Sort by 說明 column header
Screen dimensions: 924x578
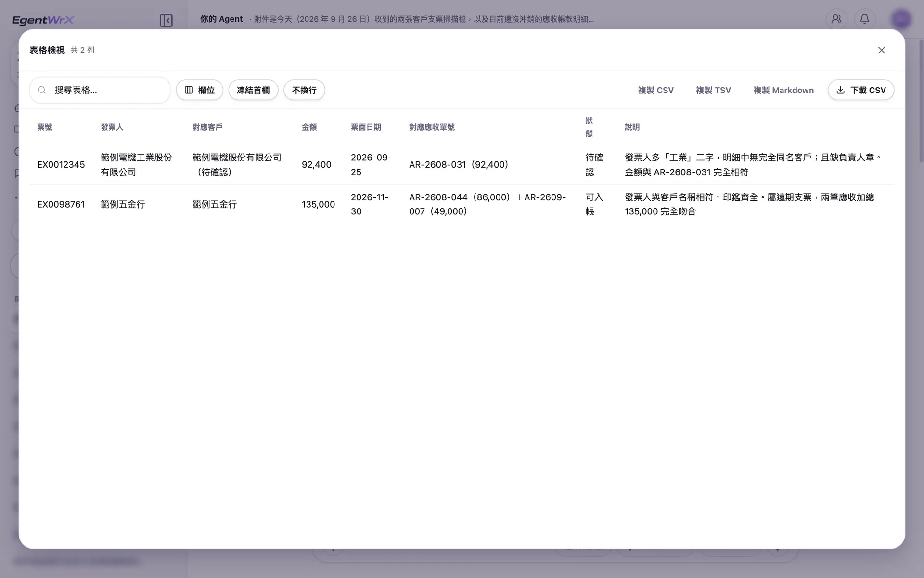[632, 127]
